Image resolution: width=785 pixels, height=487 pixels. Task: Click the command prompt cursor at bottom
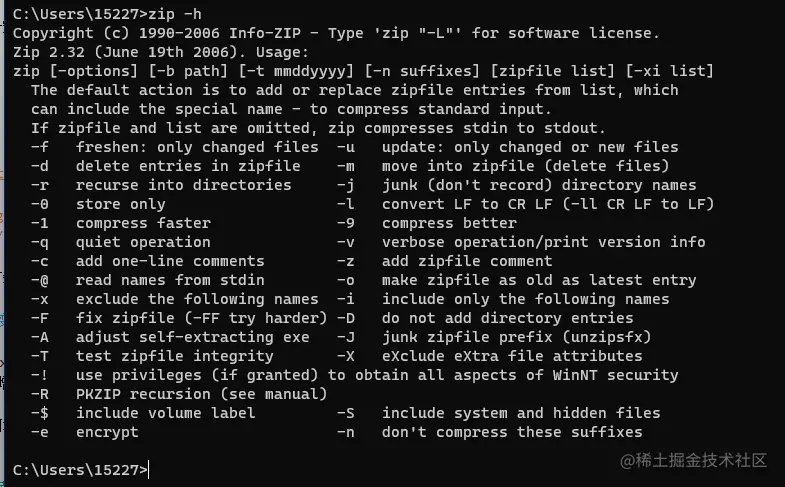[149, 468]
